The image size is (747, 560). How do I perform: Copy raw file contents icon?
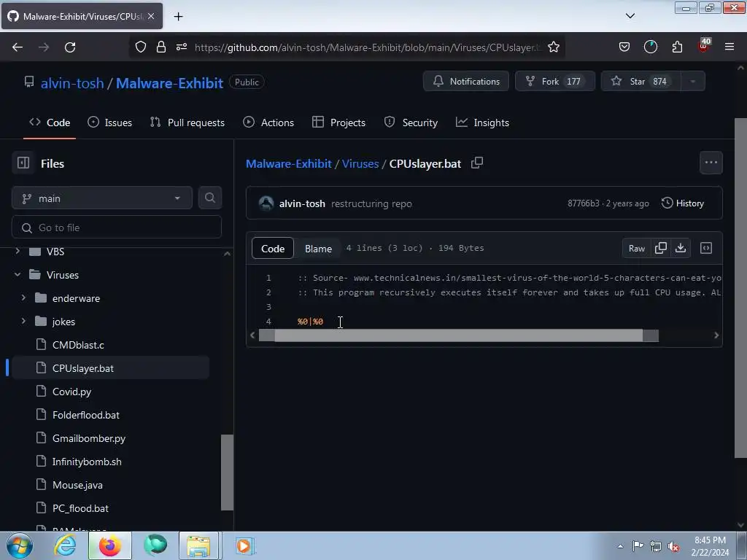[x=660, y=248]
